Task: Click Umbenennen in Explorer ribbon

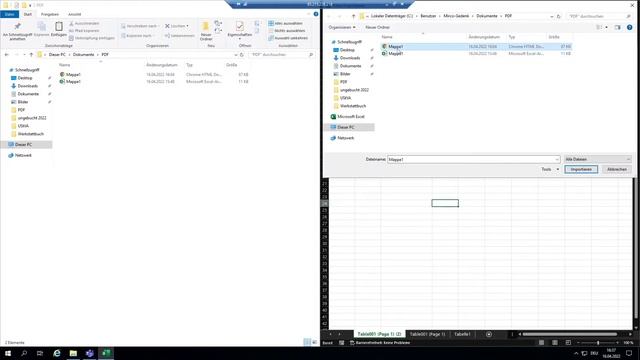Action: point(180,36)
